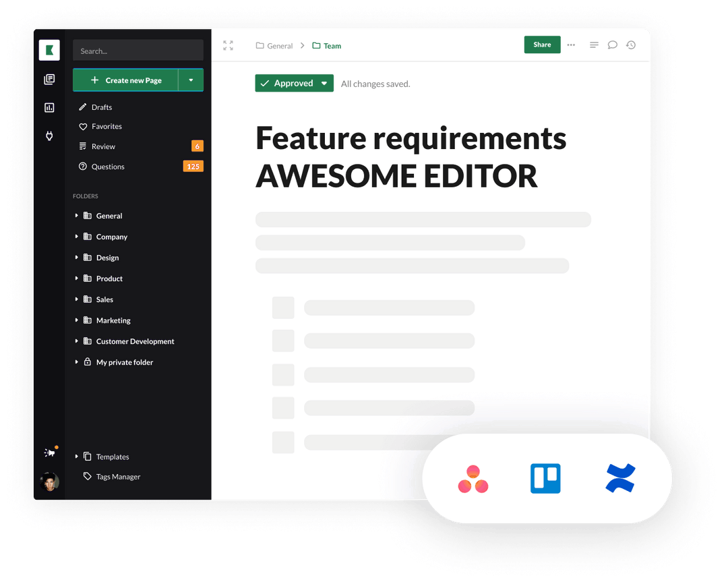Click the Tags Manager tag icon
Image resolution: width=728 pixels, height=584 pixels.
point(87,476)
